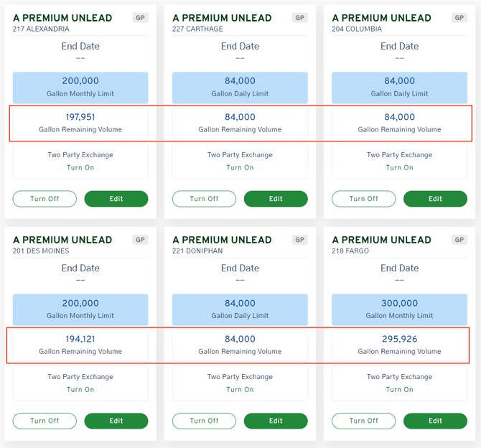Viewport: 481px width, 448px height.
Task: Click GP badge on 227 Carthage card
Action: (300, 18)
